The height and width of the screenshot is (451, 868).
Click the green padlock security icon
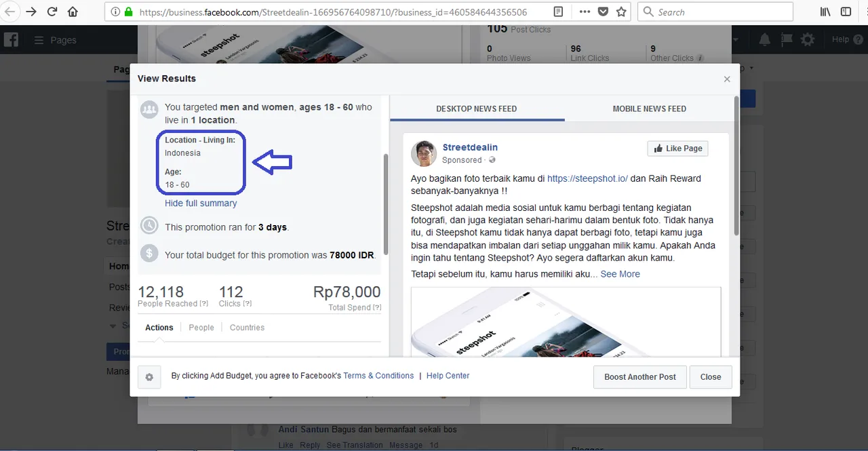click(128, 12)
